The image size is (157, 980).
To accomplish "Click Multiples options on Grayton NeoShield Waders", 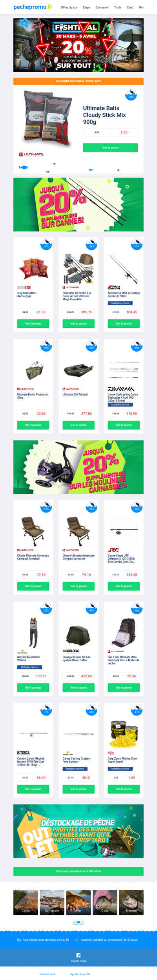I will (x=30, y=667).
